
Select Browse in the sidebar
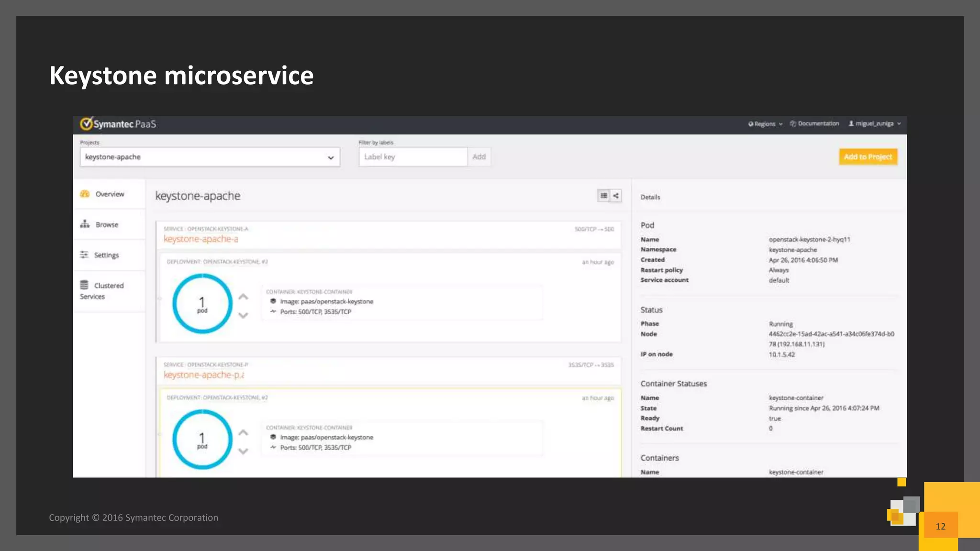coord(109,224)
